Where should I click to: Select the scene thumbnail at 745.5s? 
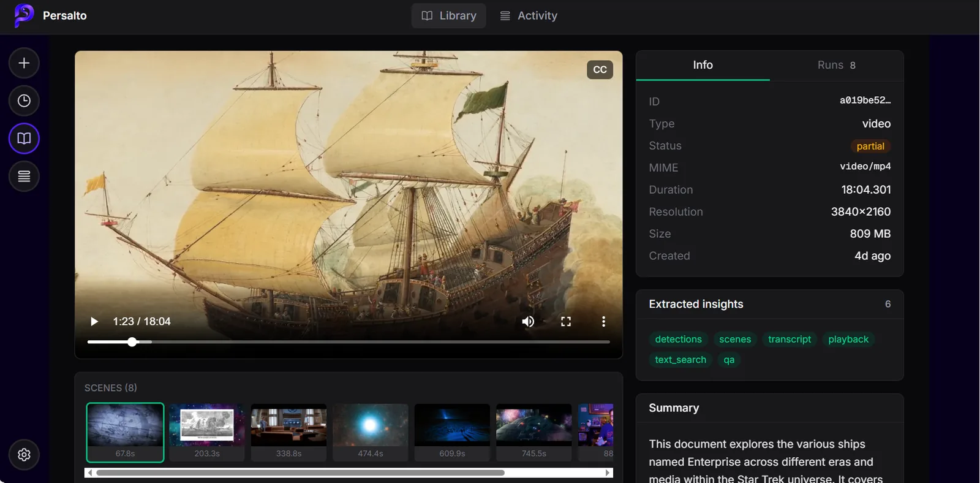(x=534, y=432)
